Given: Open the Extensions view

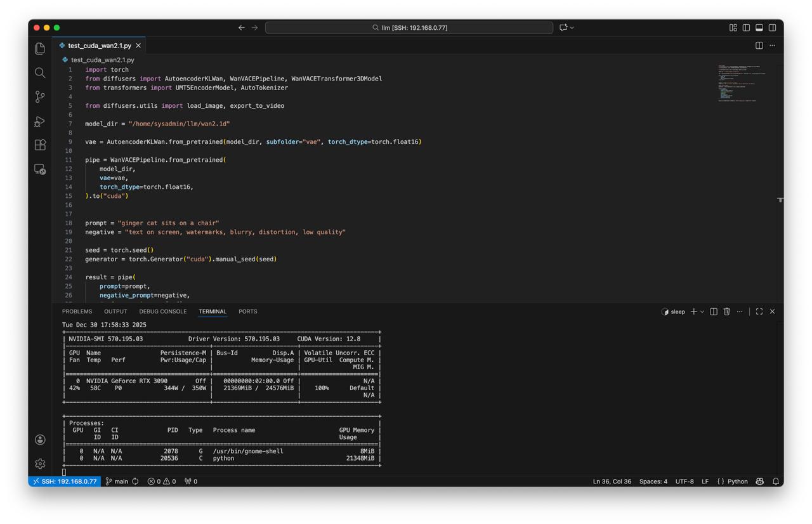Looking at the screenshot, I should (40, 145).
